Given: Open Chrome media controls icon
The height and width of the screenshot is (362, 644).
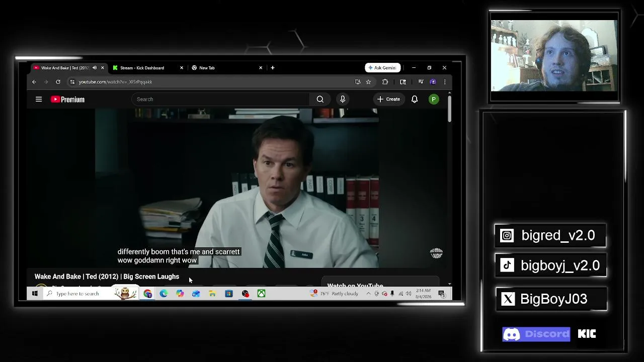Looking at the screenshot, I should (x=421, y=82).
